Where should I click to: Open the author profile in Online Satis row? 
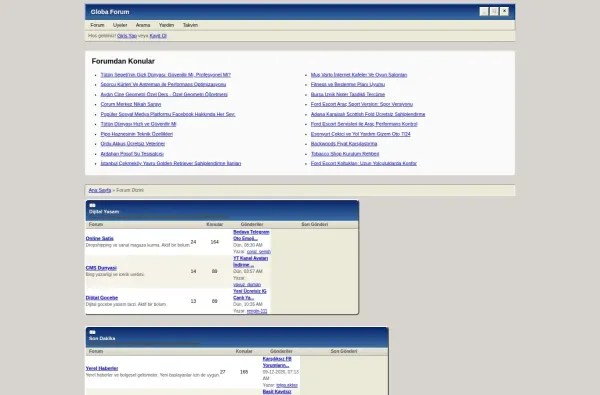pos(259,251)
